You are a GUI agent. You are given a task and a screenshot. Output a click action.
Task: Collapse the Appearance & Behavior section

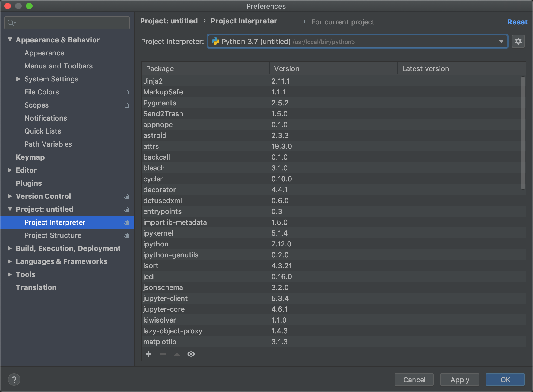pos(10,40)
